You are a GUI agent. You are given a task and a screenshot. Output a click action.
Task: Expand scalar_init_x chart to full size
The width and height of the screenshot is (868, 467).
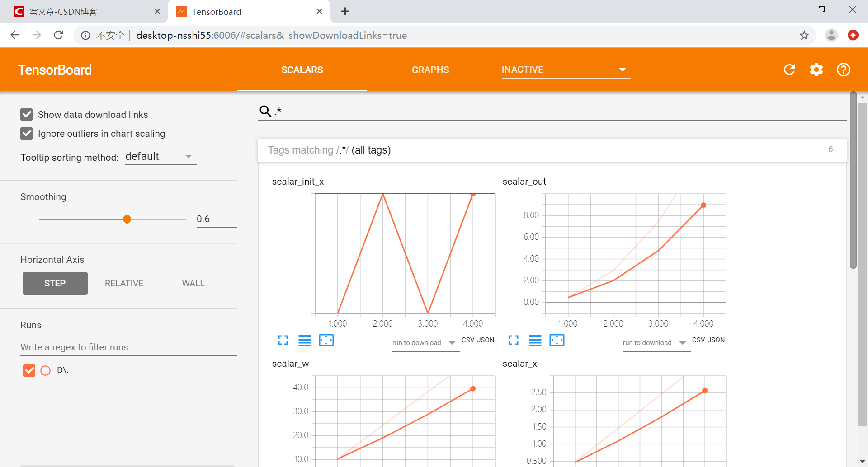283,340
